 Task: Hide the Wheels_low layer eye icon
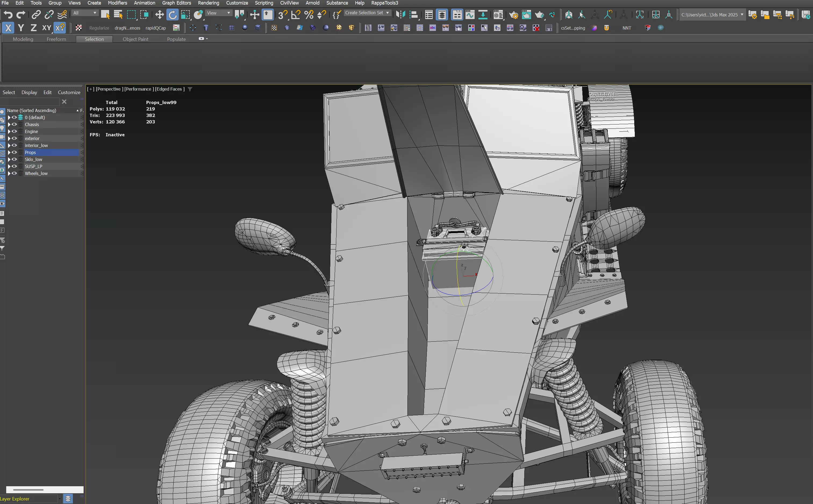pos(14,173)
